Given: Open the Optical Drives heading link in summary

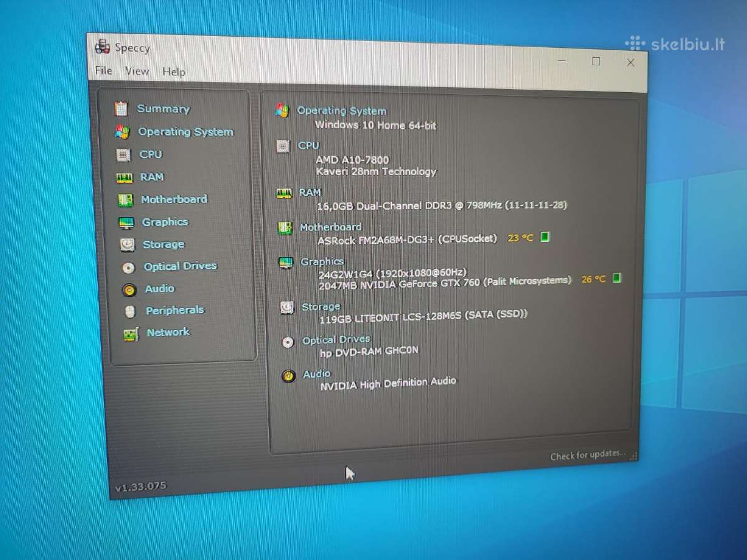Looking at the screenshot, I should pyautogui.click(x=336, y=340).
